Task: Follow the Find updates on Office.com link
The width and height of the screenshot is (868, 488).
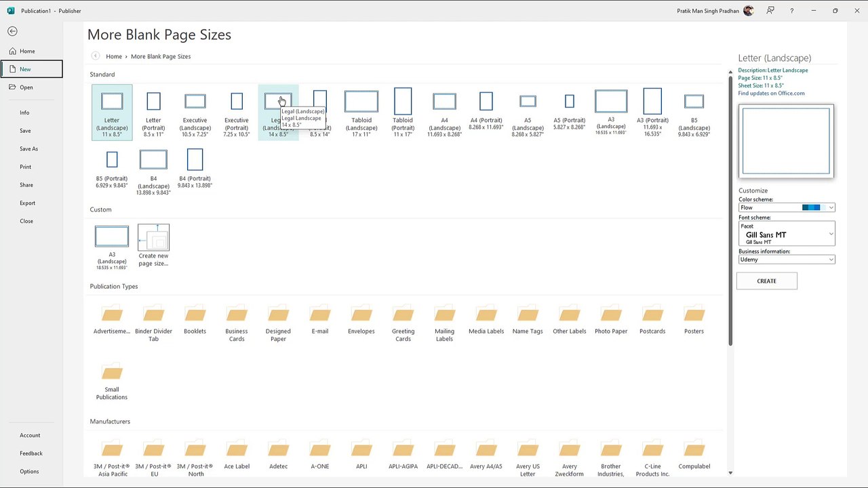Action: (x=771, y=94)
